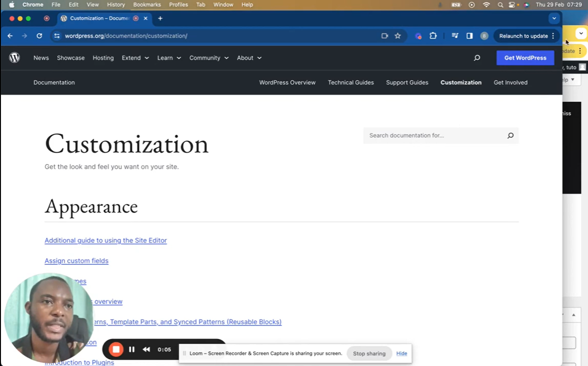Open the 'Assign custom fields' link
Viewport: 588px width, 366px height.
point(76,261)
